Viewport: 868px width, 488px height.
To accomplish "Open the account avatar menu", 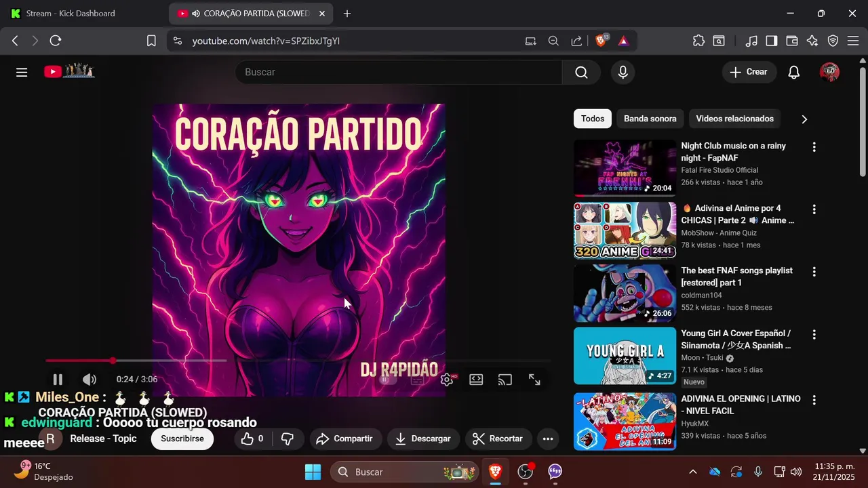I will pyautogui.click(x=829, y=72).
